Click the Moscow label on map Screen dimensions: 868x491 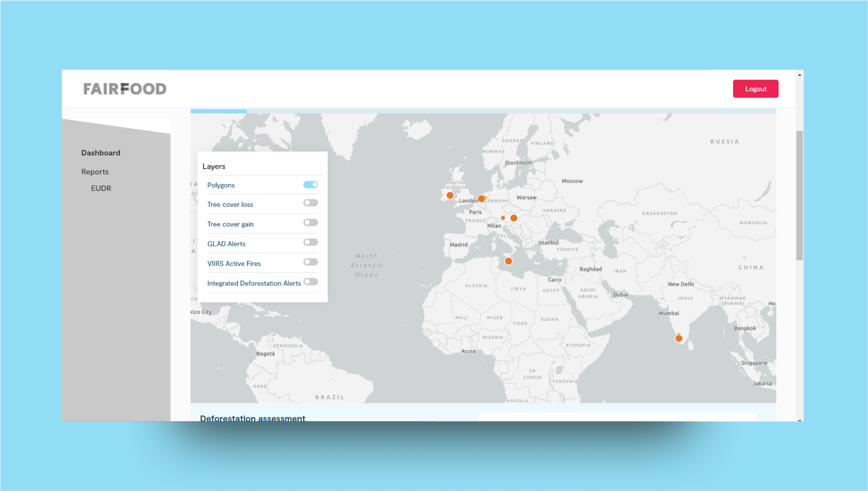[x=572, y=181]
